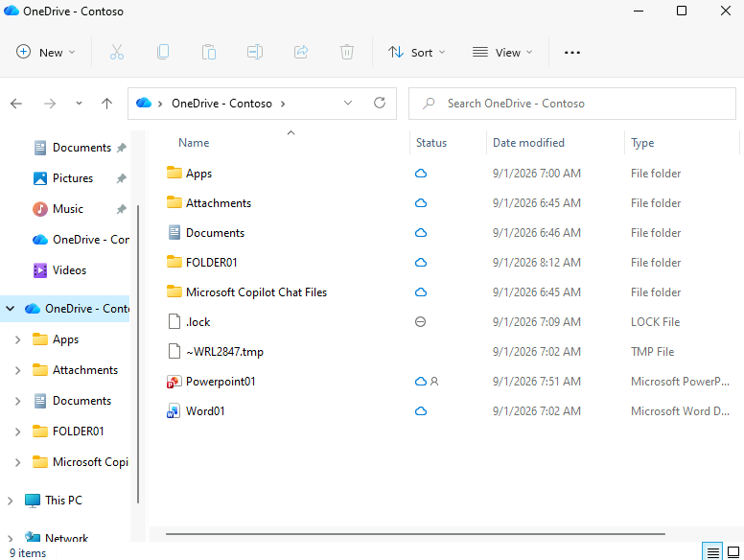
Task: Expand the FOLDER01 tree node chevron
Action: pyautogui.click(x=17, y=432)
